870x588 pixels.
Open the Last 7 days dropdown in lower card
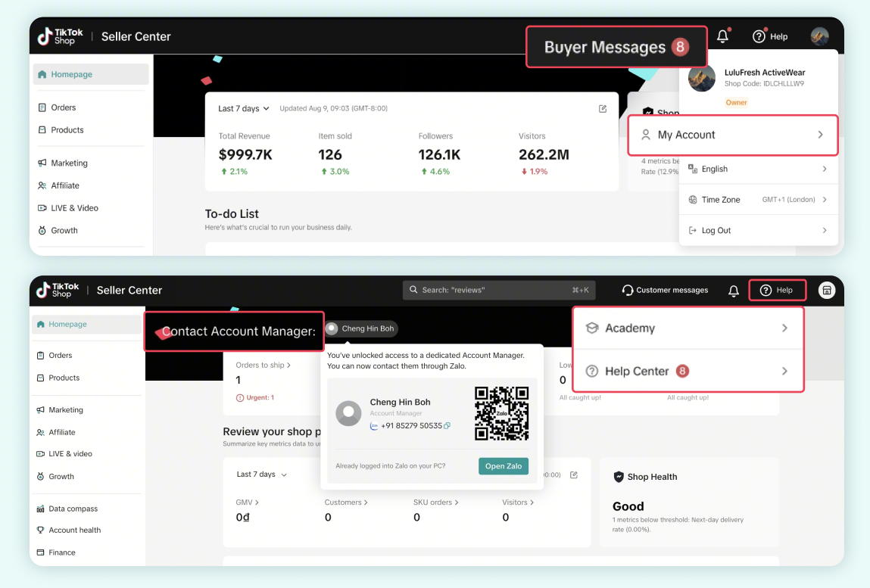pyautogui.click(x=262, y=474)
